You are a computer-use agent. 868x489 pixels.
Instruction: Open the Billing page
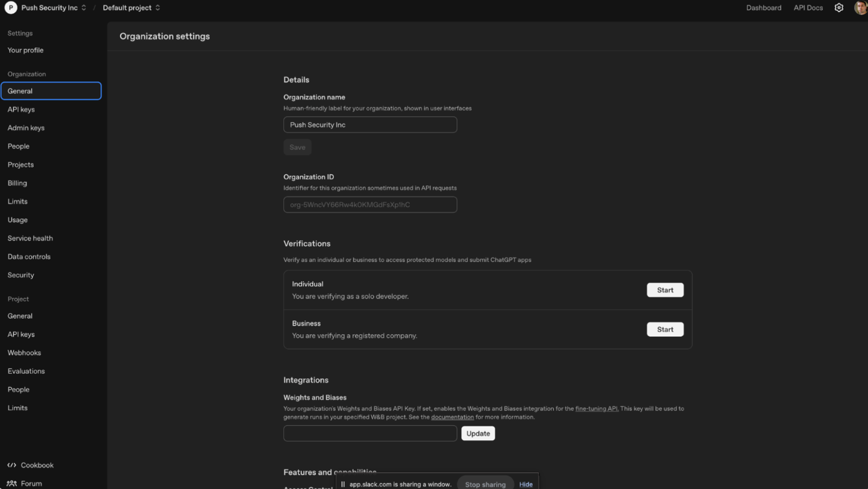[x=17, y=183]
